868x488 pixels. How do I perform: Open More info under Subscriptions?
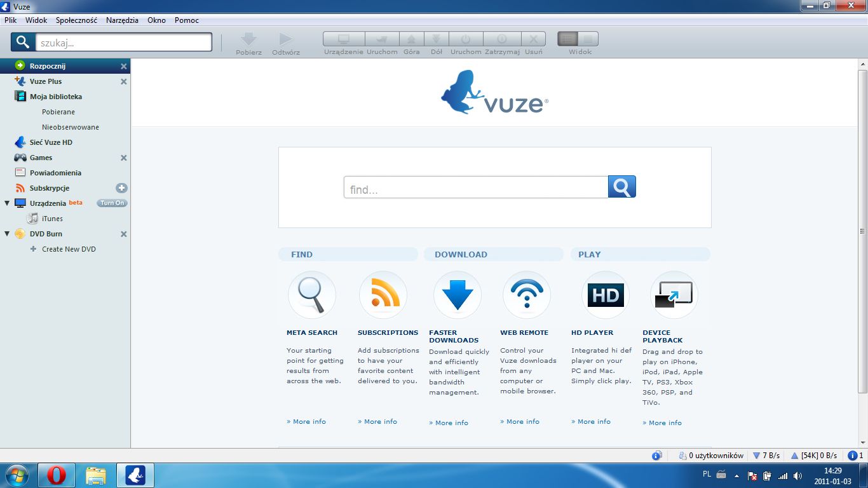(x=377, y=421)
